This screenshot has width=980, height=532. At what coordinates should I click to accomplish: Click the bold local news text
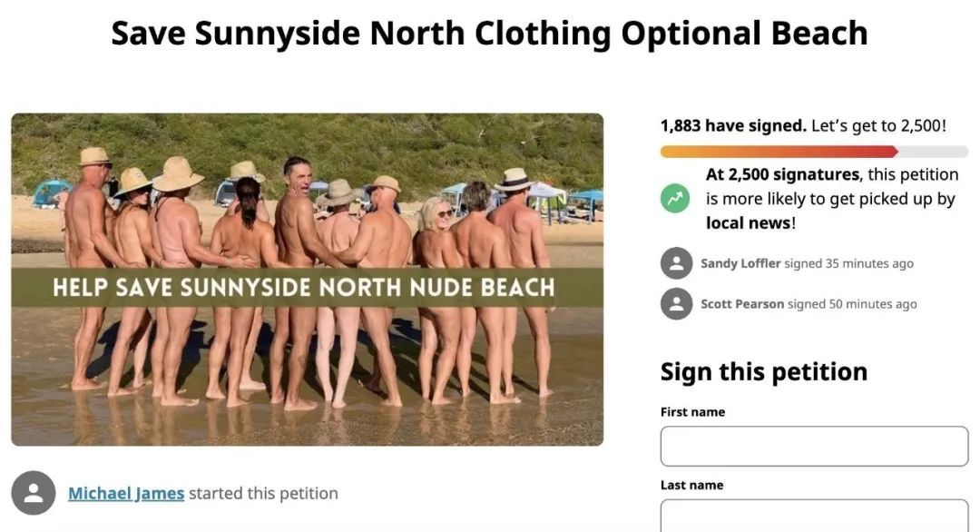748,223
